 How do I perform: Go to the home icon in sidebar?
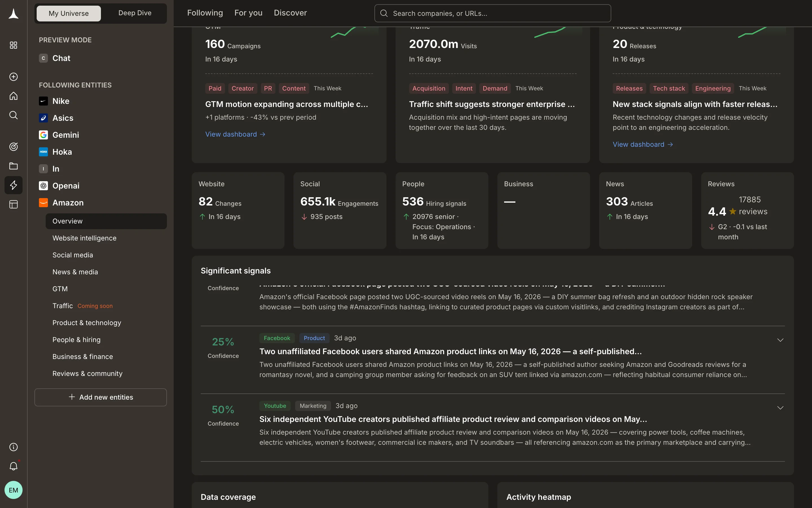pyautogui.click(x=14, y=96)
